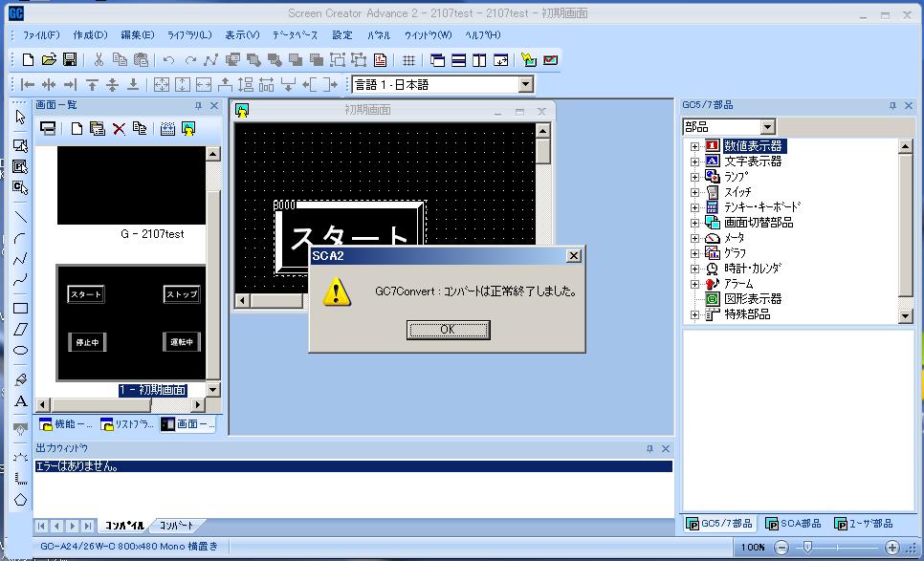Click the New file icon in the main toolbar
This screenshot has height=561, width=924.
28,59
